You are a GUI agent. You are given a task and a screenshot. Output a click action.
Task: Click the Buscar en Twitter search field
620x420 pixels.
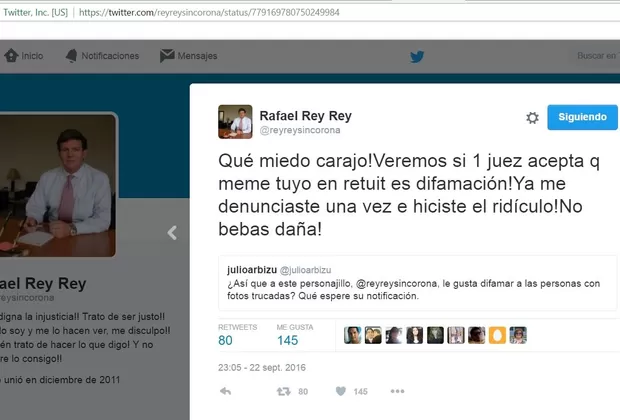point(595,56)
